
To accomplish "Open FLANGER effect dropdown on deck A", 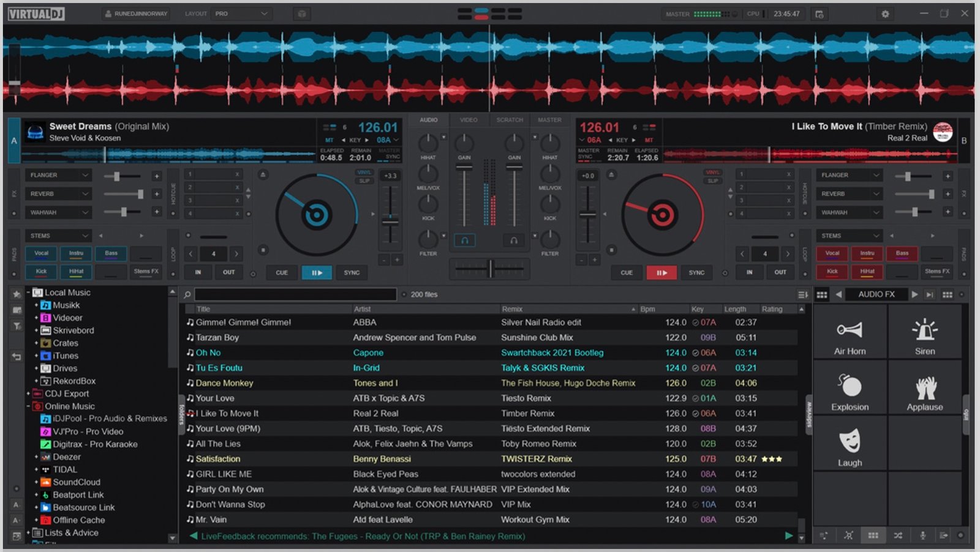I will click(58, 175).
